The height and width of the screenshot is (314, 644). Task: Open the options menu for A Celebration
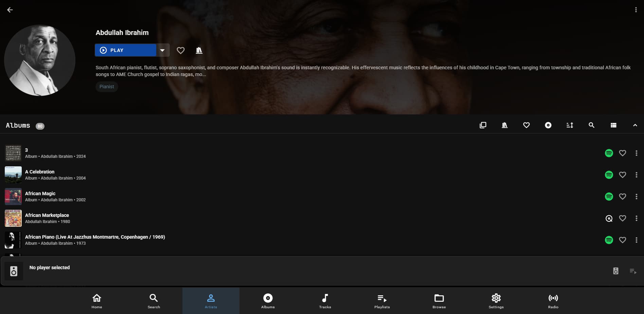tap(636, 175)
